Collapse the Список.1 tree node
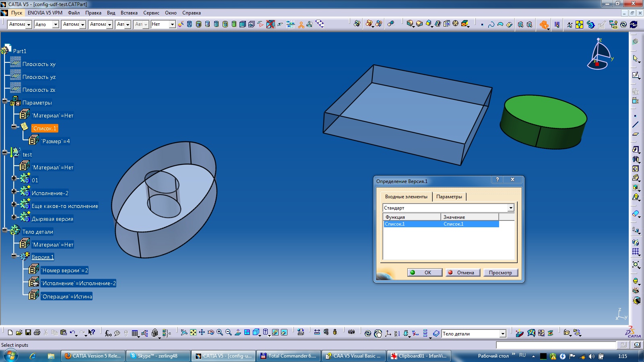The image size is (644, 362). click(x=14, y=126)
